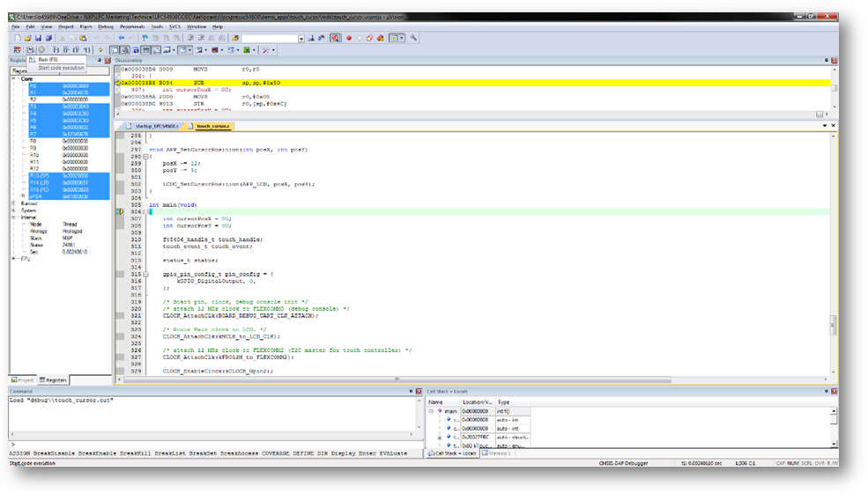868x501 pixels.
Task: Click the Reset CPU toolbar icon
Action: (17, 50)
